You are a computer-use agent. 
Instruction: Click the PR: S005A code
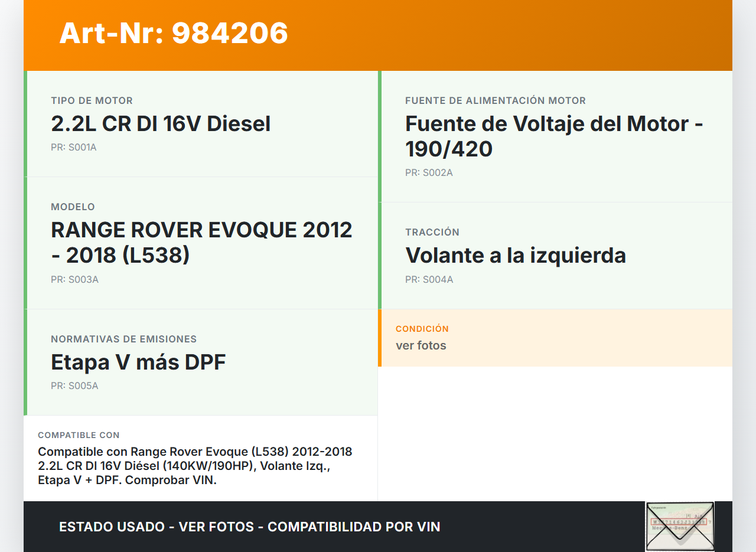tap(74, 386)
